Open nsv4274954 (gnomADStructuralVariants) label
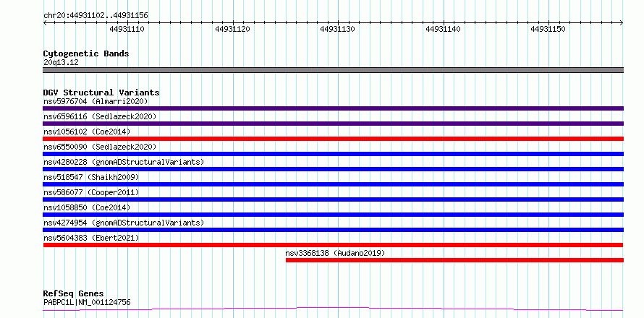Viewport: 644px width, 318px height. pos(124,223)
